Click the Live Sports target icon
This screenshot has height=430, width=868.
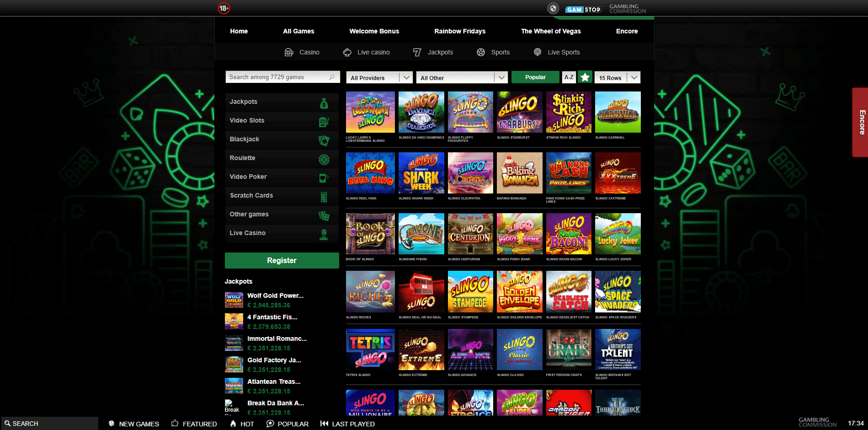click(x=538, y=52)
